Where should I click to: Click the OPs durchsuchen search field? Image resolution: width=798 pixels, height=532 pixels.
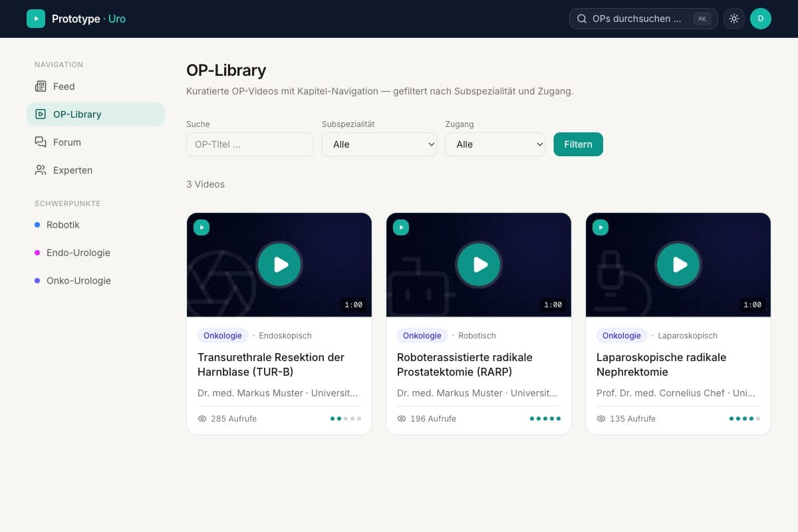coord(644,19)
